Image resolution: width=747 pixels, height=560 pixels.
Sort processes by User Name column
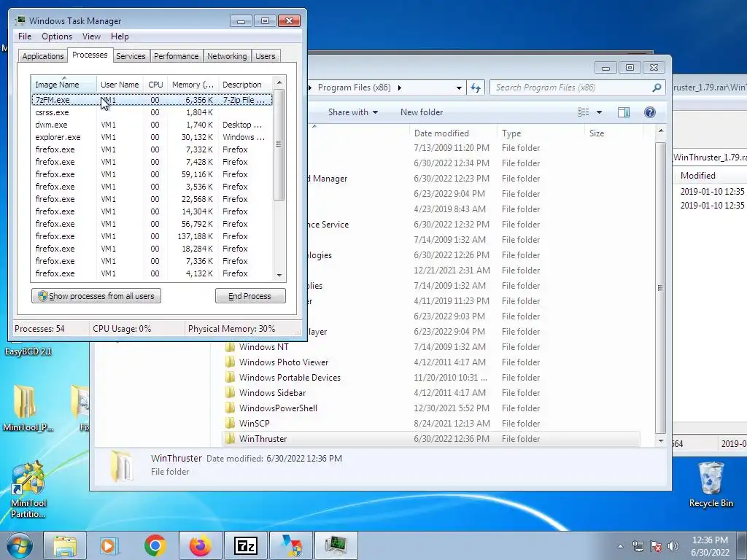(120, 85)
